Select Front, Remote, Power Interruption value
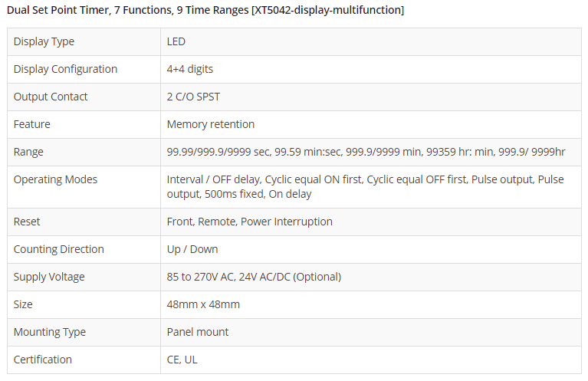Viewport: 588px width, 381px height. [250, 222]
